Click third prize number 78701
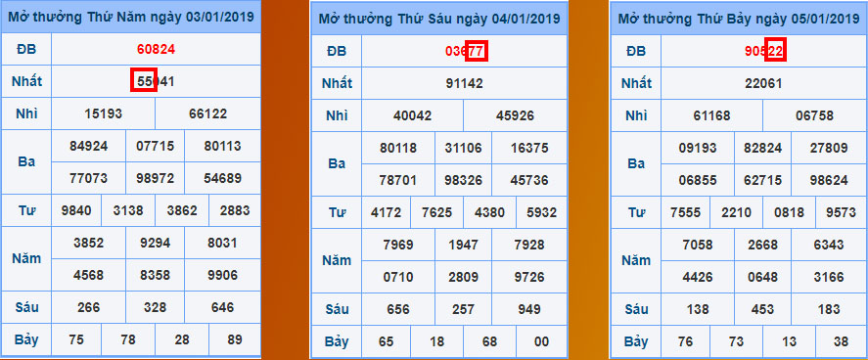 tap(398, 180)
